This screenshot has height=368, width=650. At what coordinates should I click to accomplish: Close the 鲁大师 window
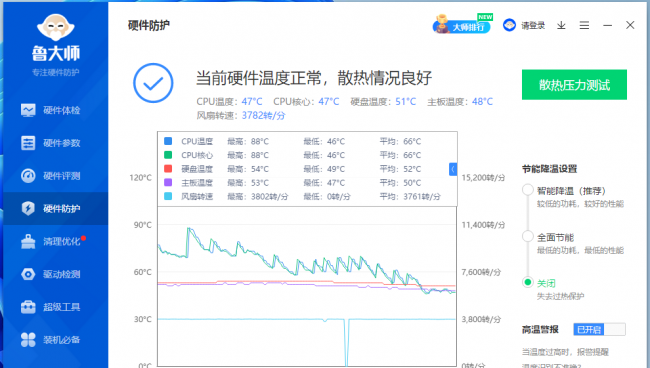[630, 25]
